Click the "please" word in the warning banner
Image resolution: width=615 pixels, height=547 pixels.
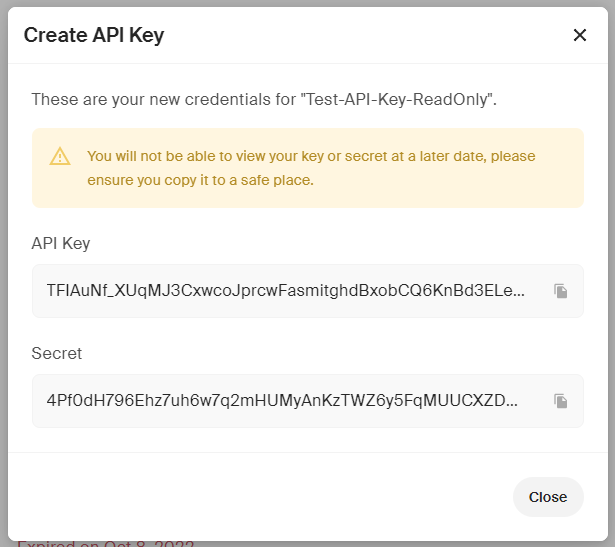click(513, 156)
